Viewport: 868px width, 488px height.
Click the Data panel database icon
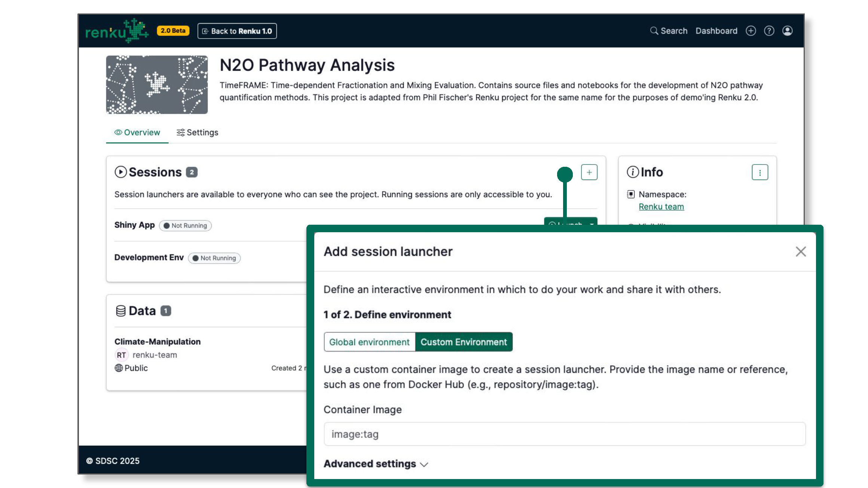tap(119, 310)
